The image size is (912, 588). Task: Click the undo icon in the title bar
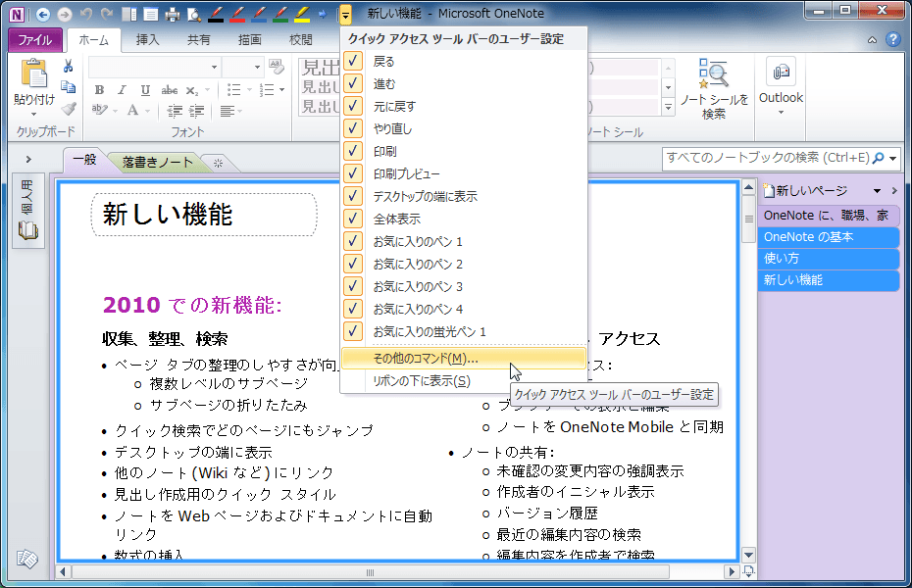86,14
